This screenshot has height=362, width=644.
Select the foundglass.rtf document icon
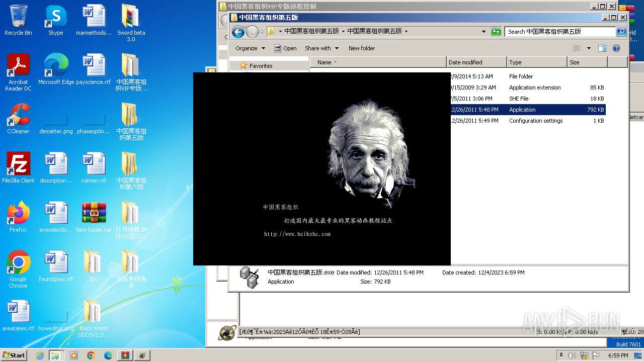56,266
